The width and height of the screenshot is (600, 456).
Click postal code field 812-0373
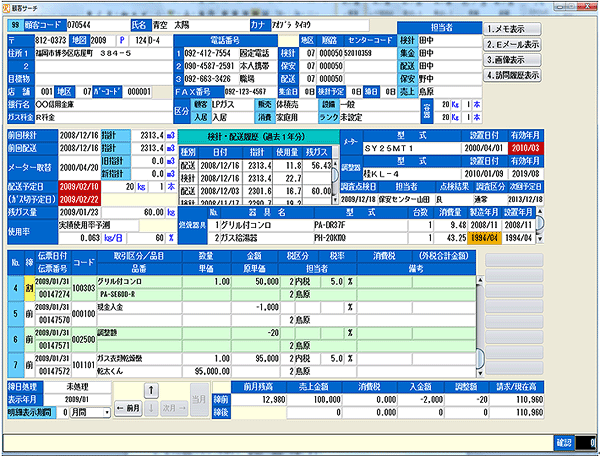tap(51, 40)
